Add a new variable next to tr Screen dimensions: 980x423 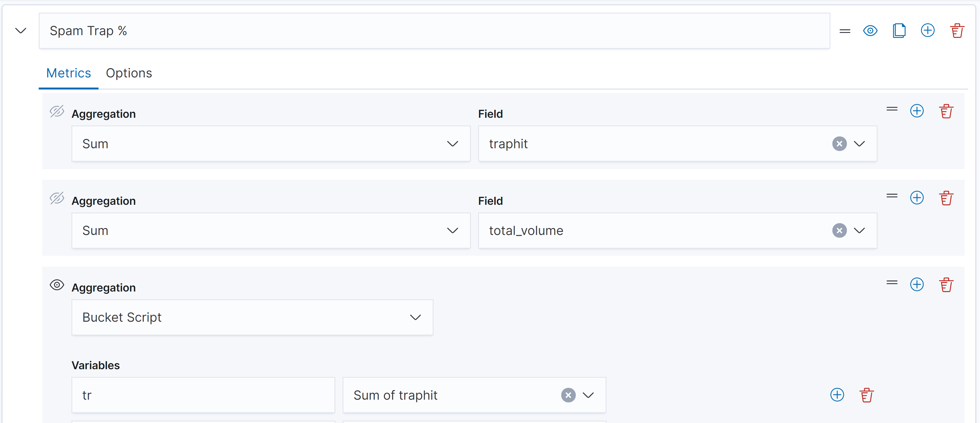pyautogui.click(x=837, y=395)
